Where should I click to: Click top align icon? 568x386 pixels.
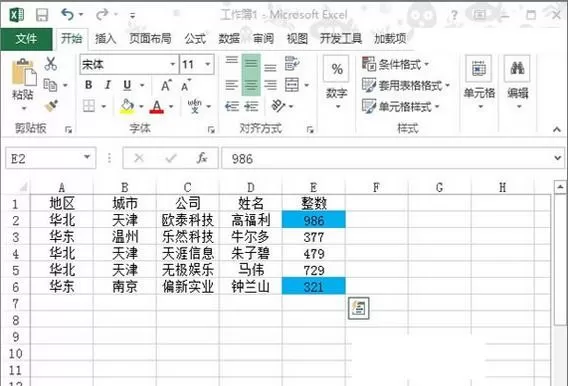point(232,60)
